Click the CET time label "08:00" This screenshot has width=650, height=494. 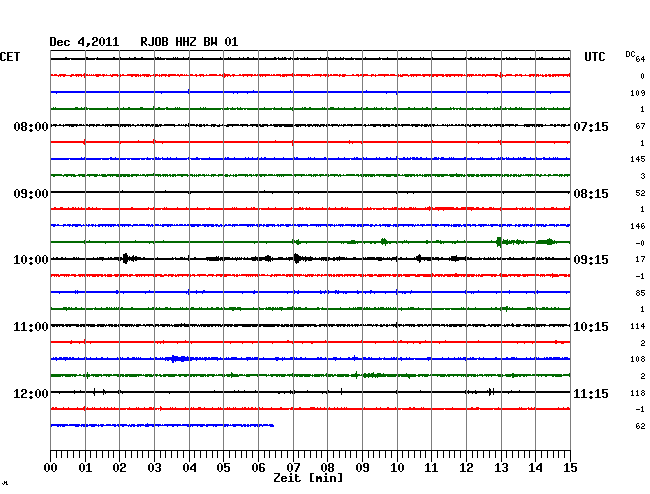(x=31, y=126)
